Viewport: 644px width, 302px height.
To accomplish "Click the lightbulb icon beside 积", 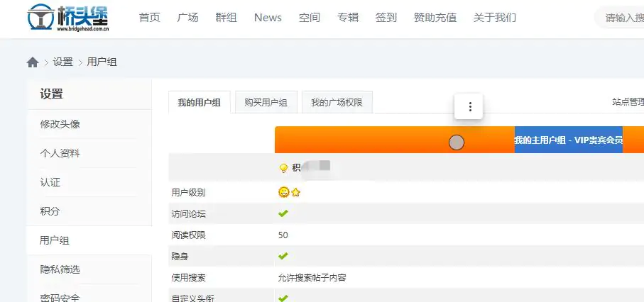I will 283,168.
